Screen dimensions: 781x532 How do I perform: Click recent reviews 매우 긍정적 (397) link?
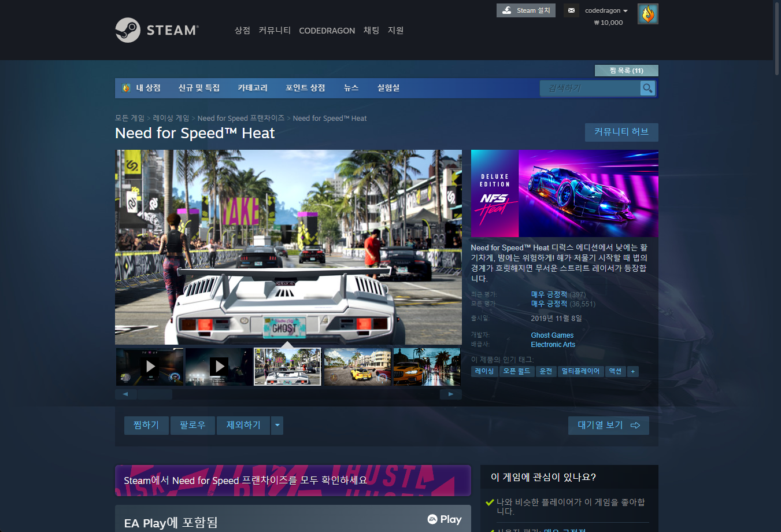[x=558, y=294]
